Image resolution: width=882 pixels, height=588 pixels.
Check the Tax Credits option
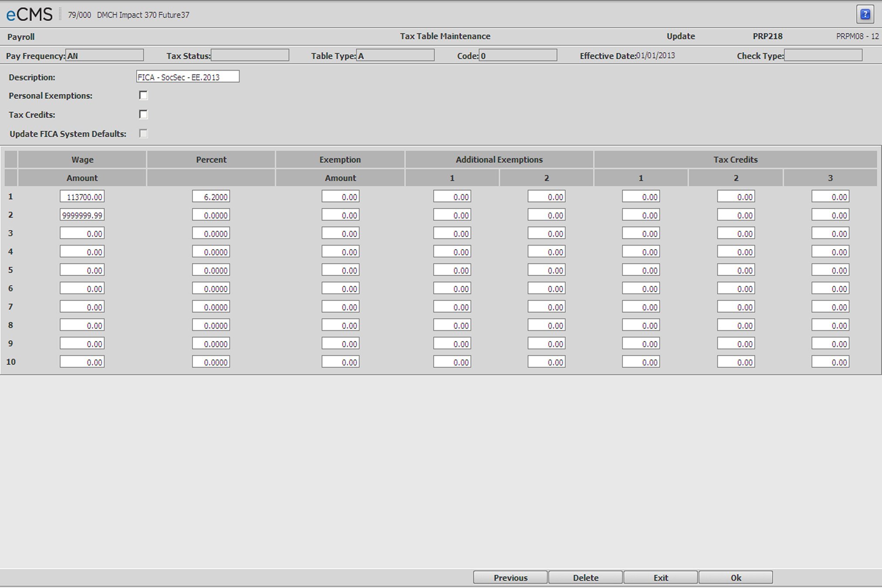142,114
